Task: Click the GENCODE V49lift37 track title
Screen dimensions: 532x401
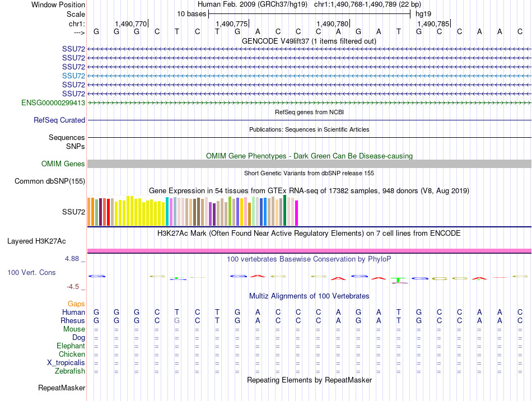Action: pyautogui.click(x=309, y=41)
